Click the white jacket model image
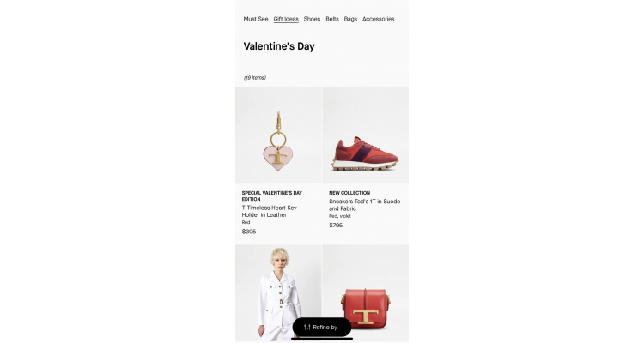 click(x=278, y=293)
